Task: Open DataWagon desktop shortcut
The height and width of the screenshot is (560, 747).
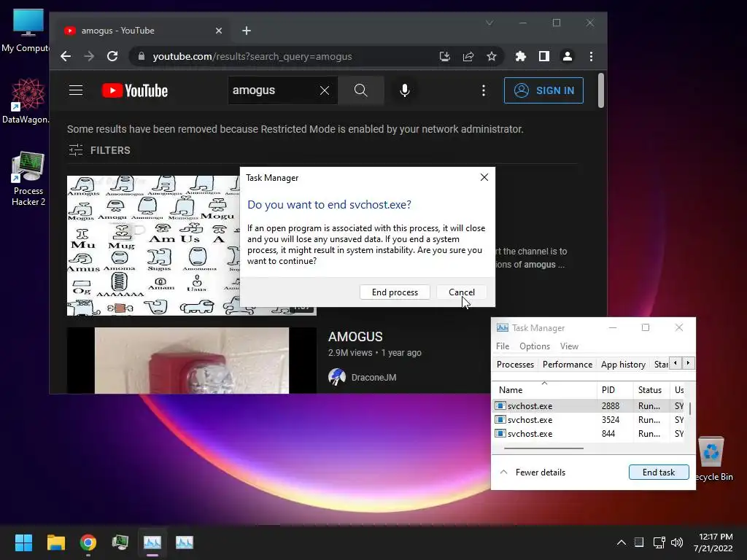Action: pos(27,101)
